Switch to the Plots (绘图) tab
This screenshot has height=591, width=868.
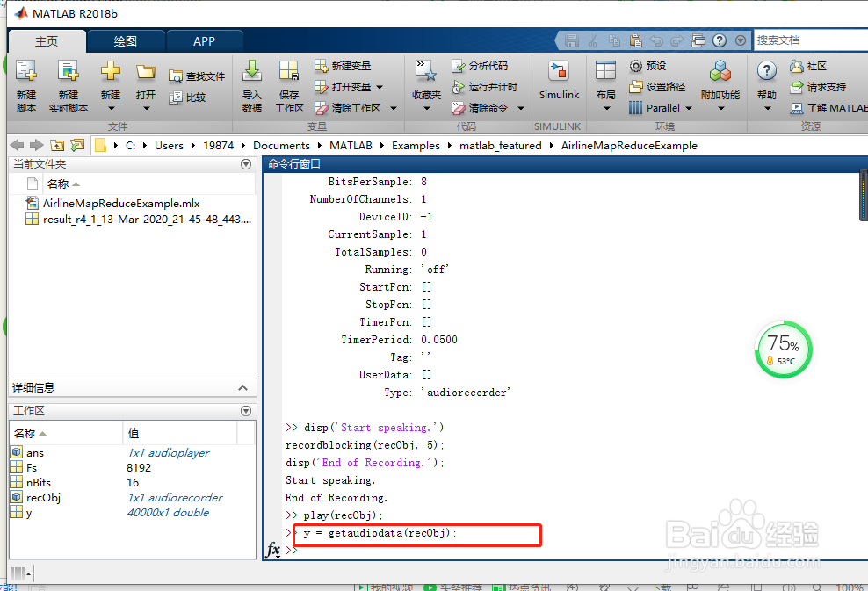coord(126,41)
